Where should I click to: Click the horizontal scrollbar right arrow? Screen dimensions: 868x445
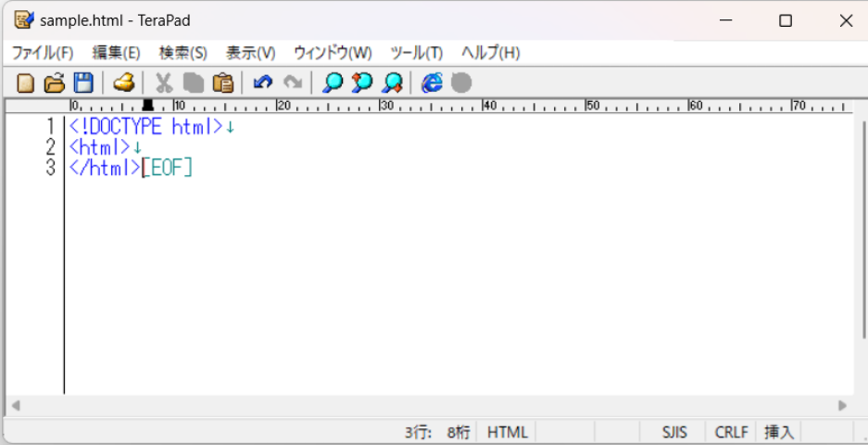click(x=843, y=406)
